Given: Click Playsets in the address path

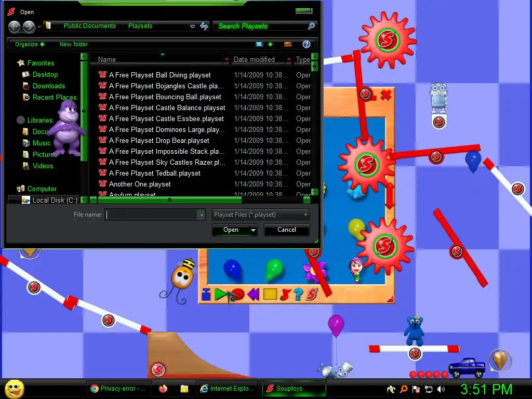Looking at the screenshot, I should click(x=140, y=26).
